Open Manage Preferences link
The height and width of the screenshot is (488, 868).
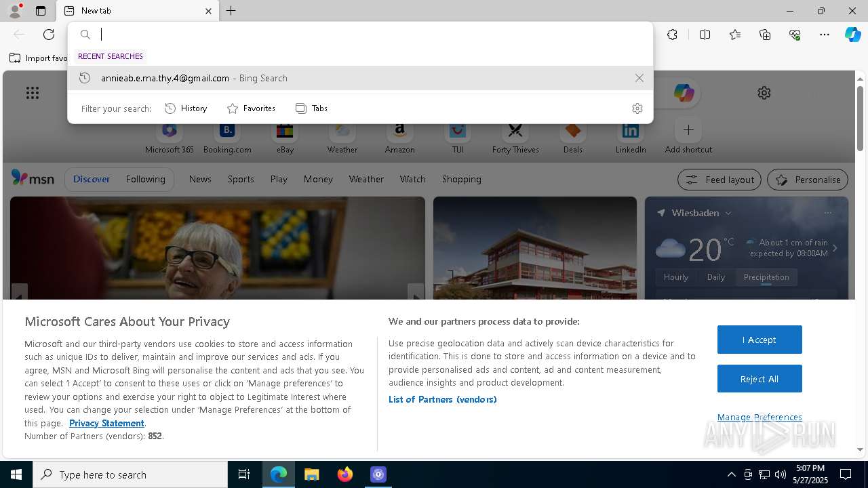click(759, 417)
